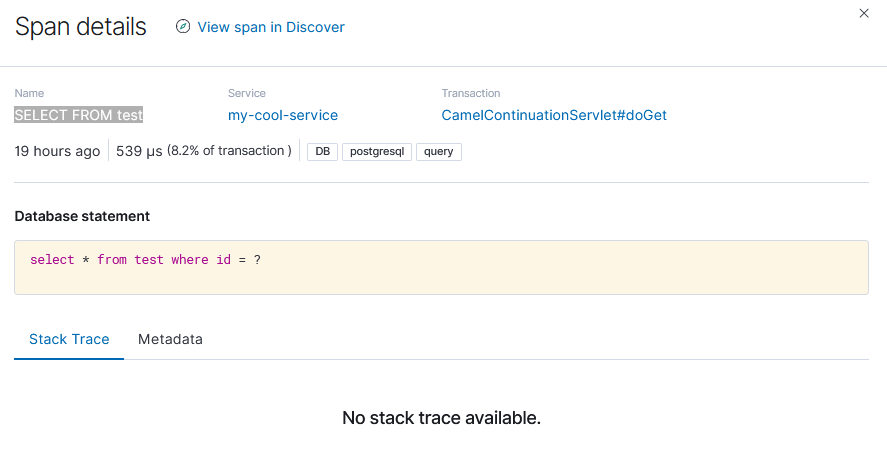Click the 539 μs duration value
This screenshot has width=887, height=453.
click(139, 151)
